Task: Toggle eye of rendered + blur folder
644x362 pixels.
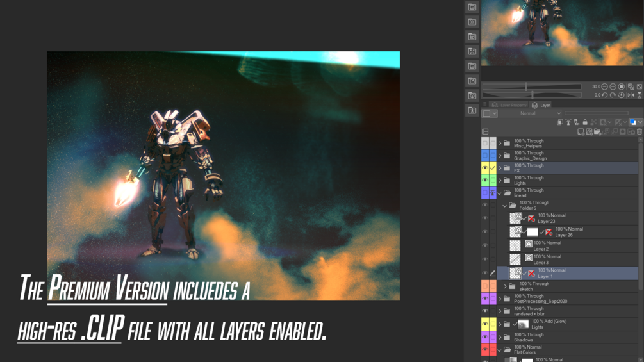Action: click(x=485, y=311)
